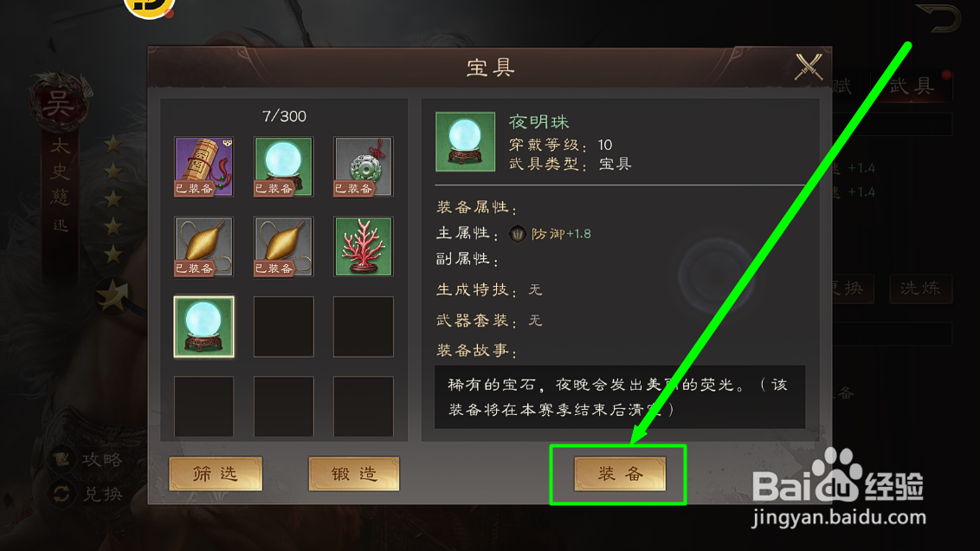
Task: Click the large gold star badge
Action: pyautogui.click(x=113, y=295)
